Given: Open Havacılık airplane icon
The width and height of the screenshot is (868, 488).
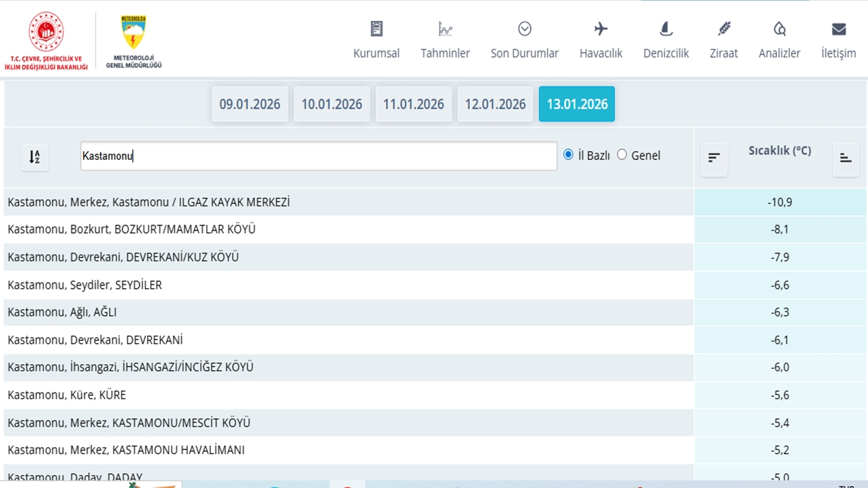Looking at the screenshot, I should click(601, 28).
